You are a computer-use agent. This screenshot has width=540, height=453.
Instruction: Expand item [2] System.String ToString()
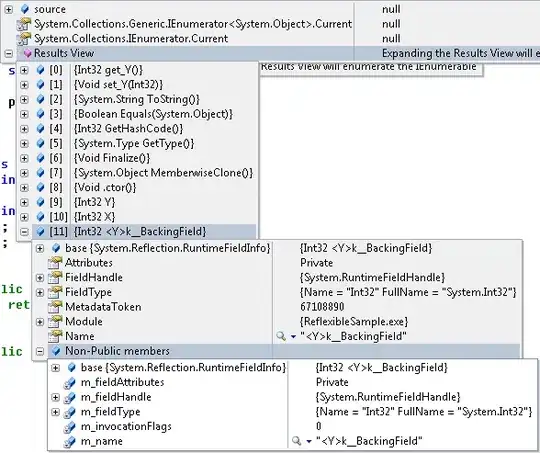[24, 100]
